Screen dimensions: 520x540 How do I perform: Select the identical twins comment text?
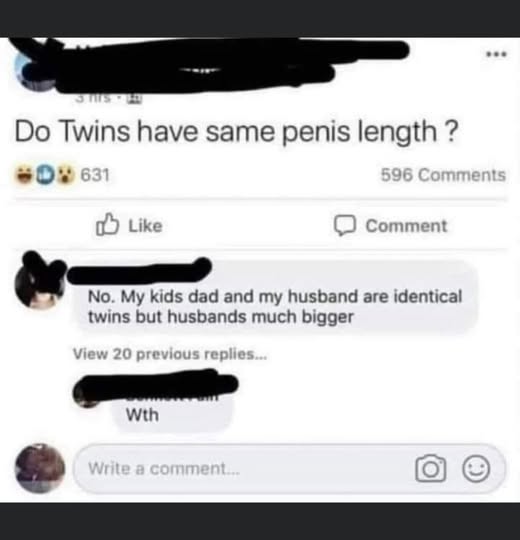(275, 307)
